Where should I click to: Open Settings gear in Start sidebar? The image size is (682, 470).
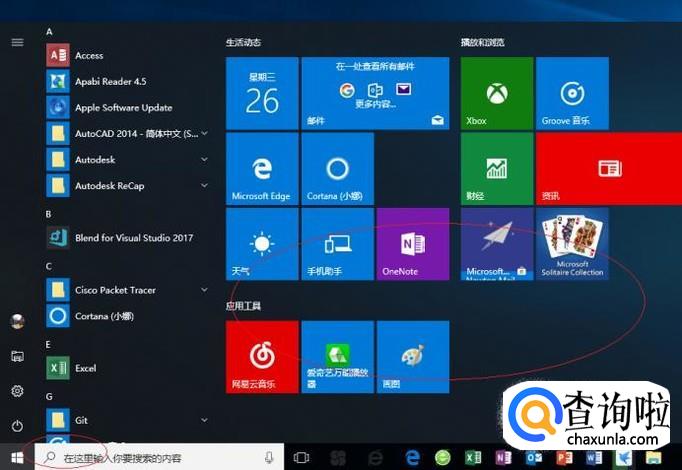click(x=17, y=391)
